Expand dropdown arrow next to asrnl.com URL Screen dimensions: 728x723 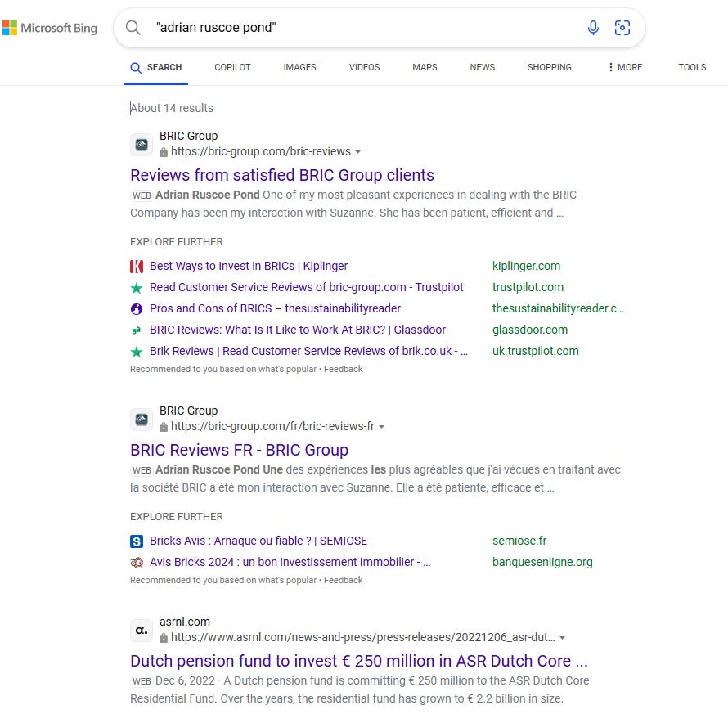[x=562, y=638]
